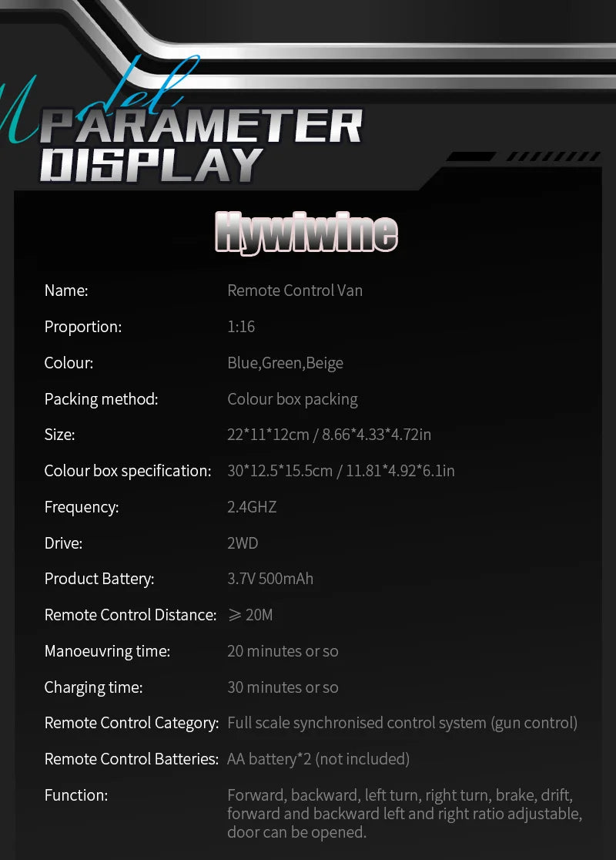Click Colour box specification label
Viewport: 616px width, 860px height.
tap(128, 471)
